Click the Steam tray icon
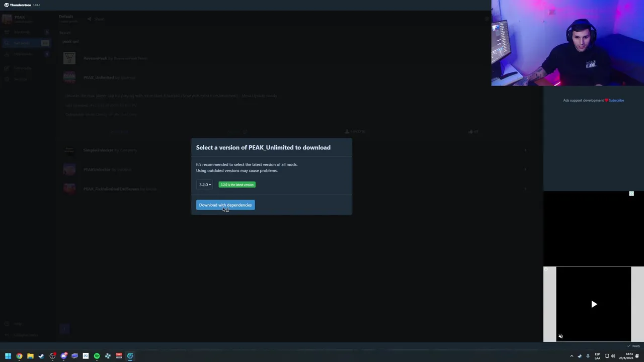Image resolution: width=644 pixels, height=362 pixels. coord(580,356)
